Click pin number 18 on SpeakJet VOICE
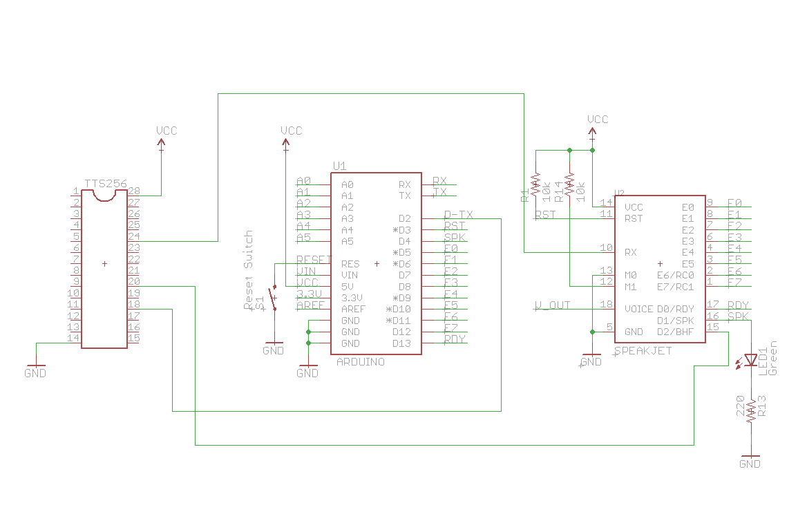 click(x=606, y=305)
